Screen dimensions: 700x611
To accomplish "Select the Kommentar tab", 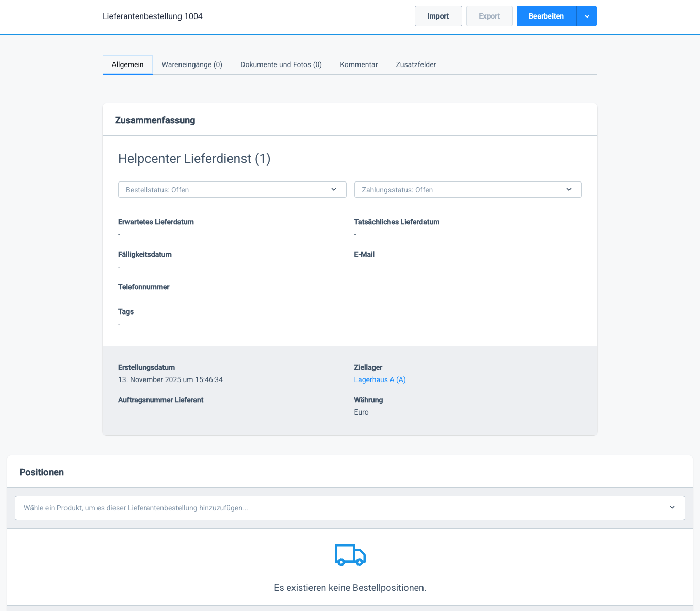I will (x=359, y=64).
